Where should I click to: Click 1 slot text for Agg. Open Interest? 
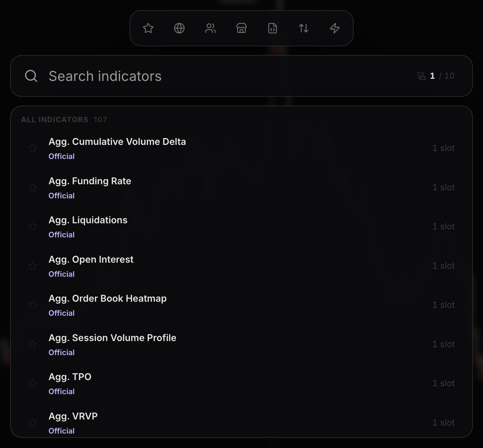(x=444, y=266)
